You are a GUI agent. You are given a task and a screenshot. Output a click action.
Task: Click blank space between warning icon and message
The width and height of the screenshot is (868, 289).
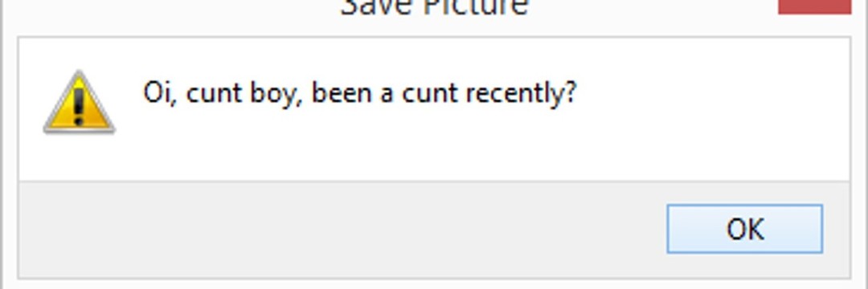(129, 102)
